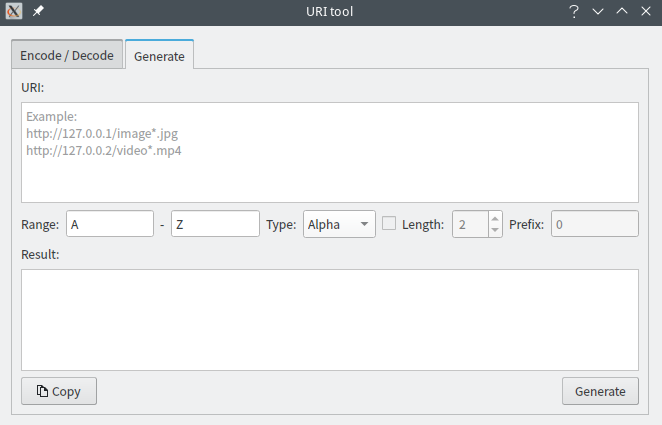Click the Generate button at bottom right
This screenshot has height=425, width=662.
(x=600, y=391)
